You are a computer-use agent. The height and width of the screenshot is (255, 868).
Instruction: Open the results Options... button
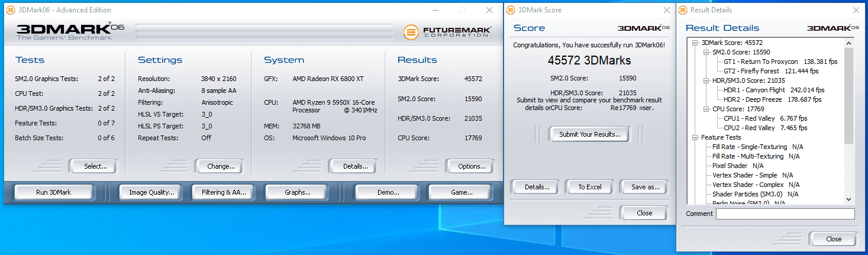click(469, 166)
